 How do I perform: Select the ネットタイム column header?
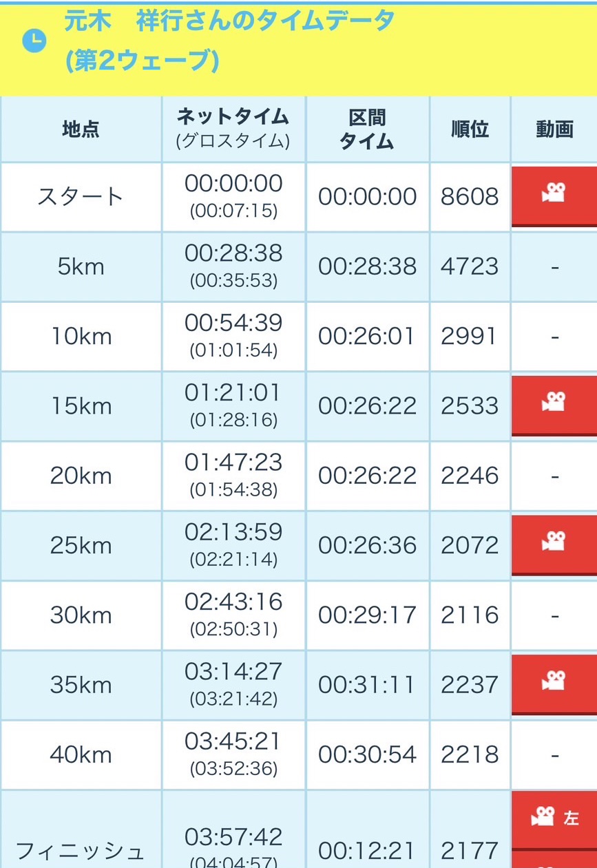(x=233, y=129)
